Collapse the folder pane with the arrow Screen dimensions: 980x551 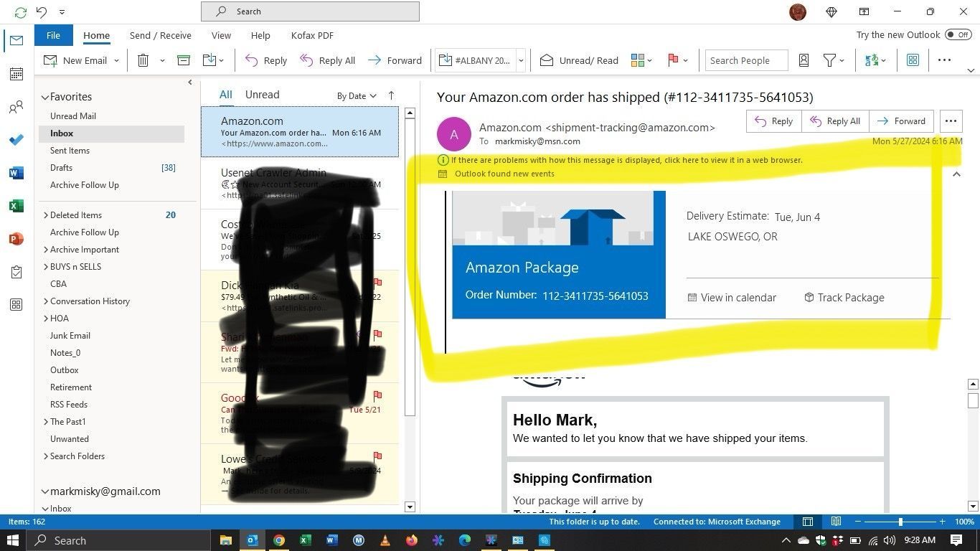click(x=189, y=83)
